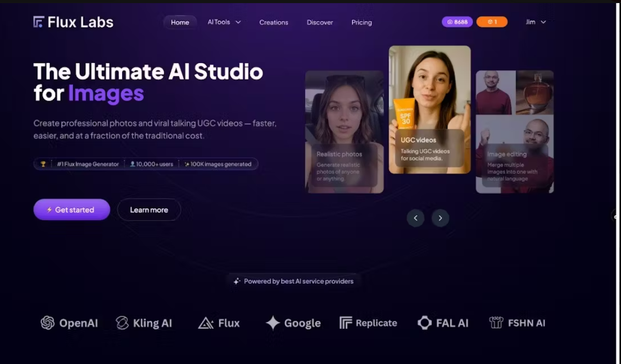
Task: Click the OpenAI provider logo
Action: 69,323
